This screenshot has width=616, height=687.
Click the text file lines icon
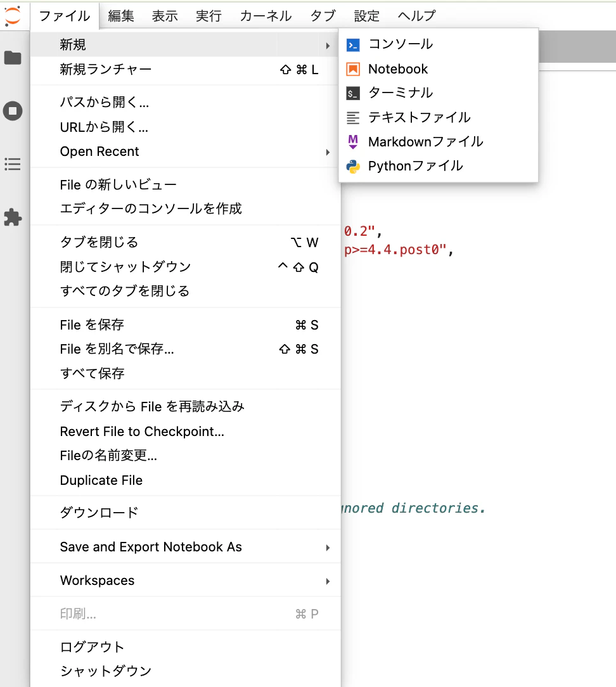pyautogui.click(x=353, y=117)
